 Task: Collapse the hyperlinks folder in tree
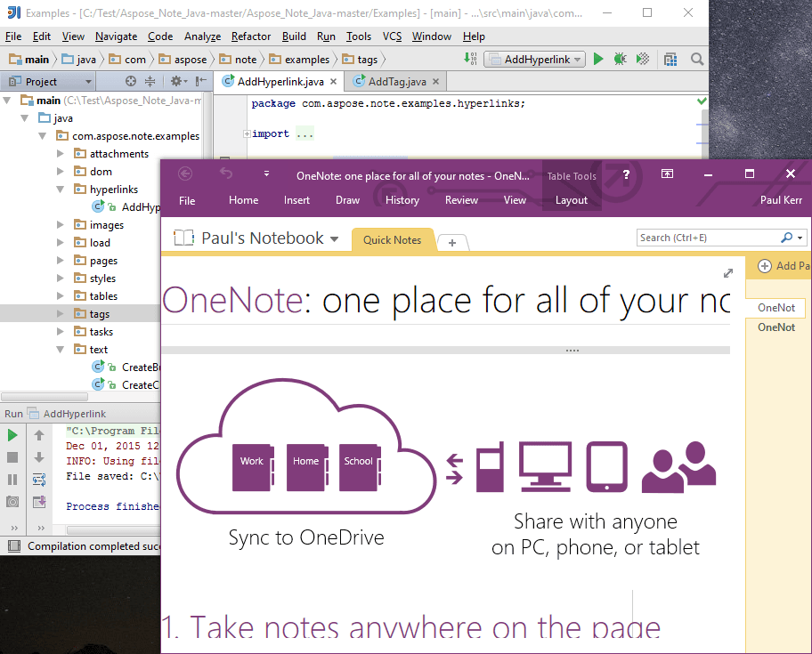click(x=60, y=190)
